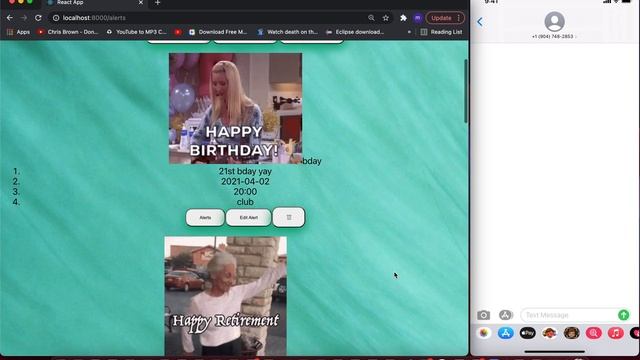640x360 pixels.
Task: Select the React App tab
Action: pos(95,3)
